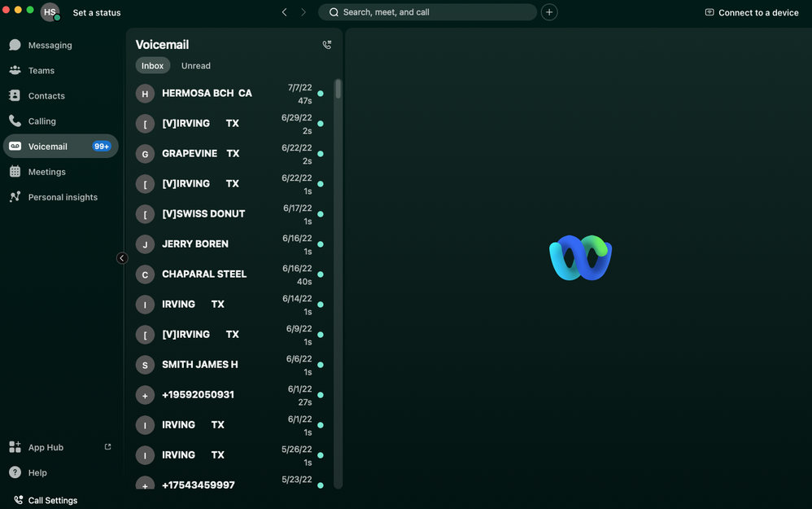Click the Connect to a device icon
Screen dimensions: 812x509
click(709, 12)
